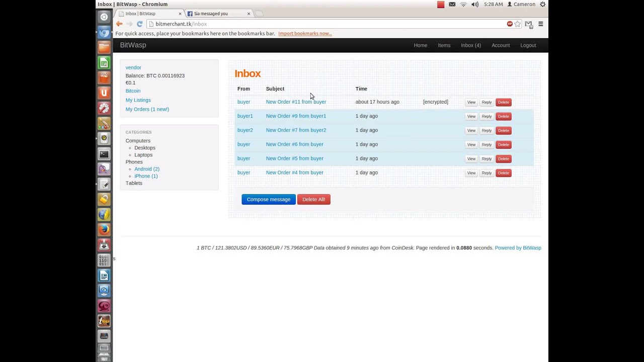This screenshot has width=644, height=362.
Task: View the Order #11 message
Action: [471, 102]
